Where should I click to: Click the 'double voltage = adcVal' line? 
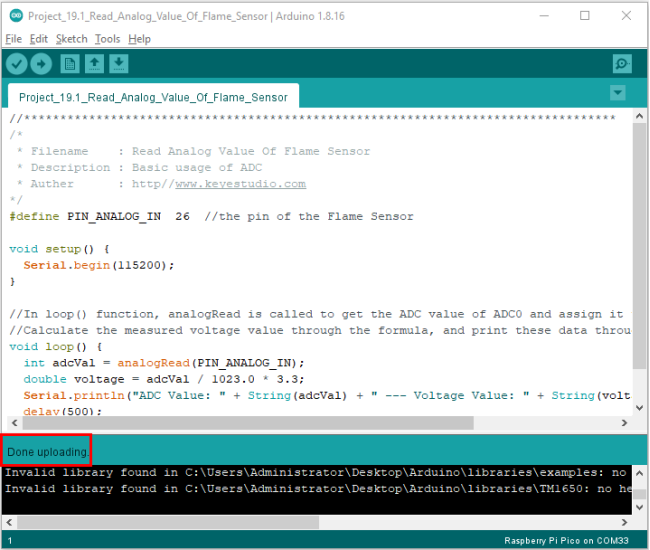click(x=164, y=379)
